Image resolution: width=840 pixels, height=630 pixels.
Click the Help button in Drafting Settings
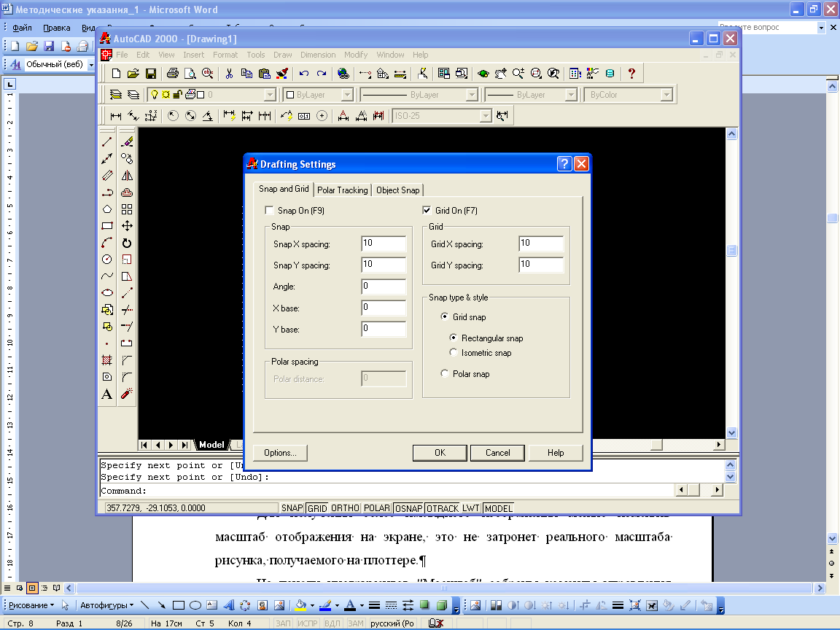(x=556, y=453)
